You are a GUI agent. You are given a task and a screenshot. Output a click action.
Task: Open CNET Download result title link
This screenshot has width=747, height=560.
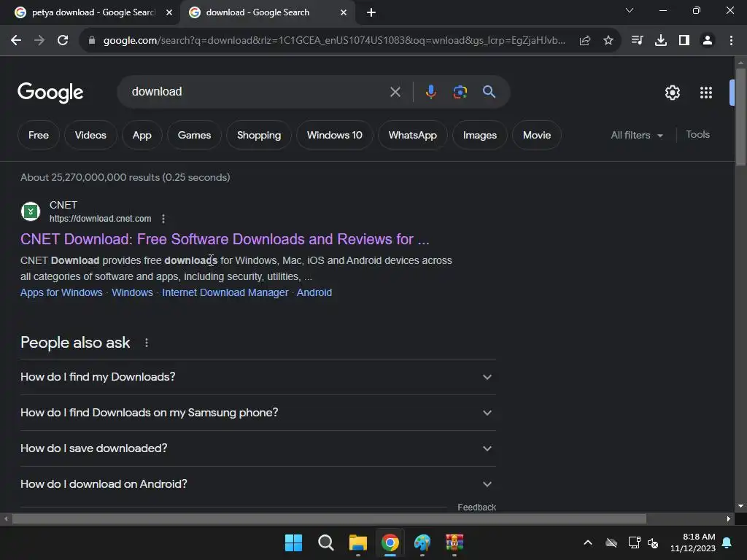pos(225,239)
